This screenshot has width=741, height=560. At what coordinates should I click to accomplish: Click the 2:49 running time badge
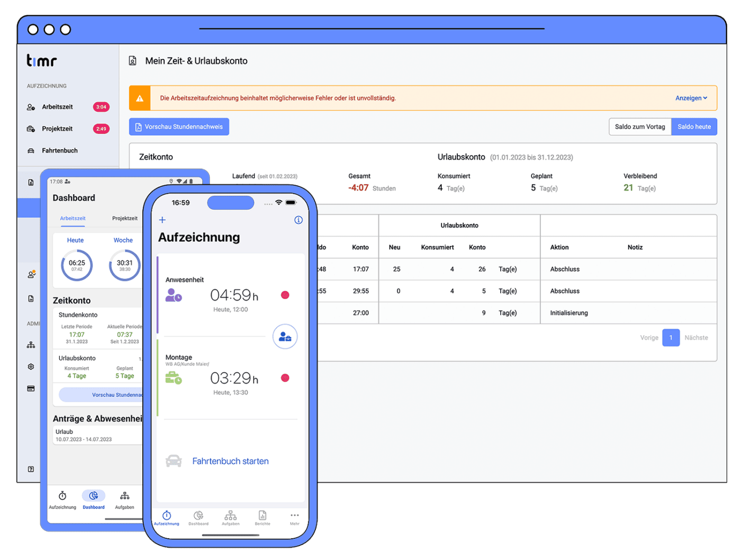[101, 129]
